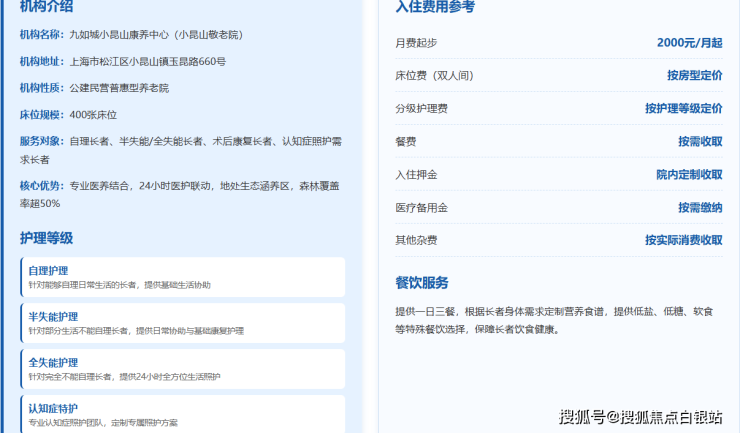Select the 机构性质 line 公建民营普惠型养老院
740x433 pixels.
click(x=94, y=88)
